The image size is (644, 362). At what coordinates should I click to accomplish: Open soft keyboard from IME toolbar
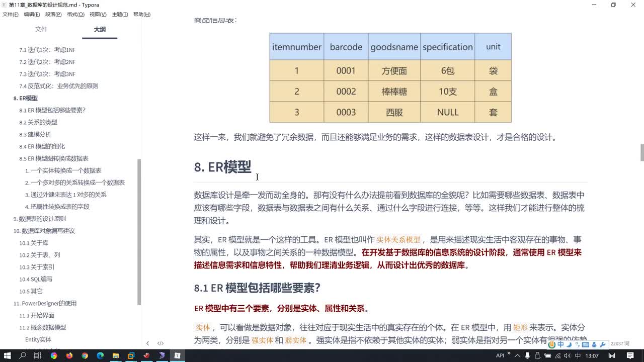585,344
